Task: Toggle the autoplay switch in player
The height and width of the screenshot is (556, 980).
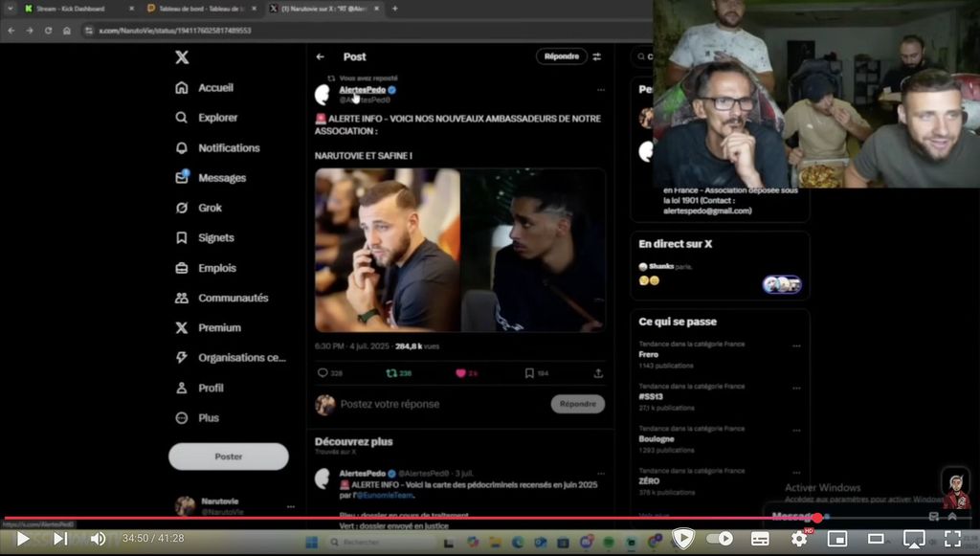Action: tap(720, 539)
